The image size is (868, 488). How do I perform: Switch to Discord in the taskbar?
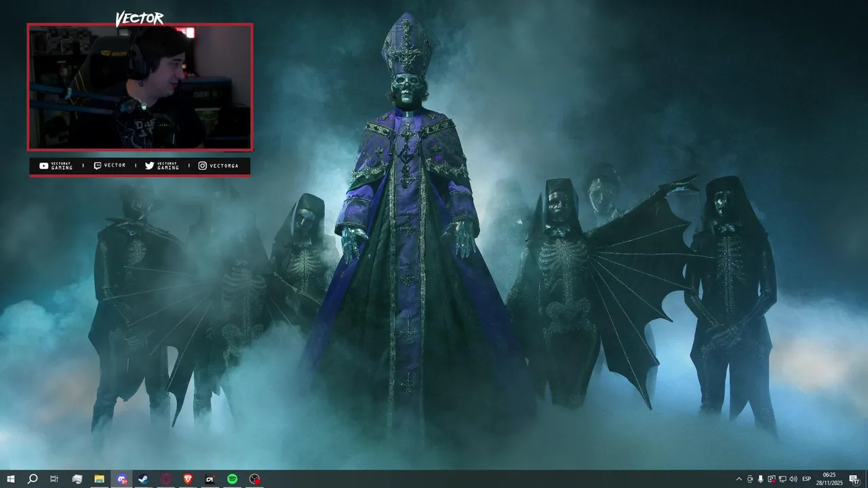pos(121,479)
